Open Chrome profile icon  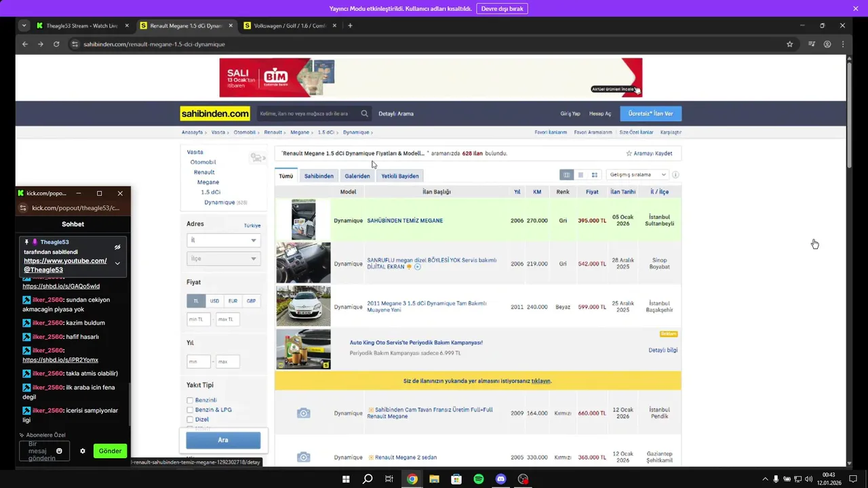827,44
